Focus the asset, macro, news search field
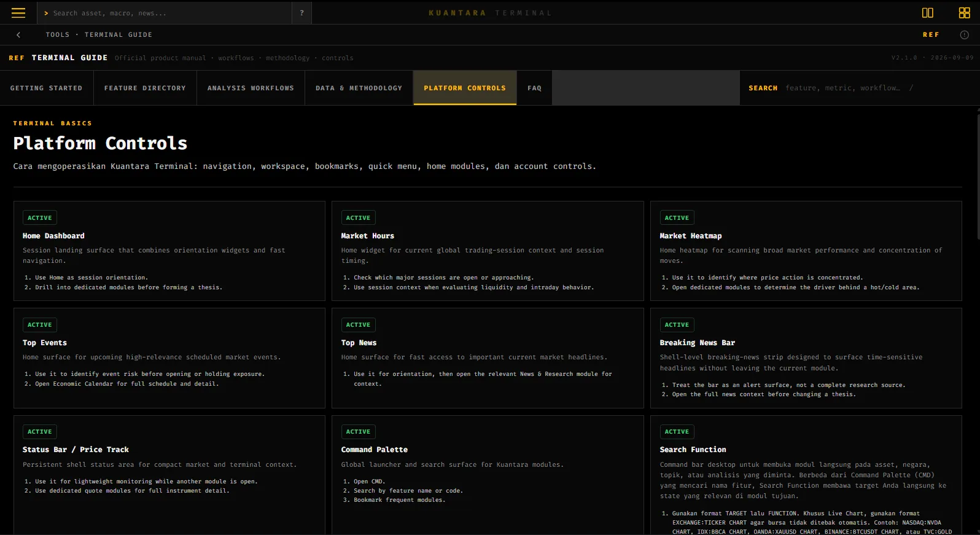The image size is (980, 535). pos(166,13)
